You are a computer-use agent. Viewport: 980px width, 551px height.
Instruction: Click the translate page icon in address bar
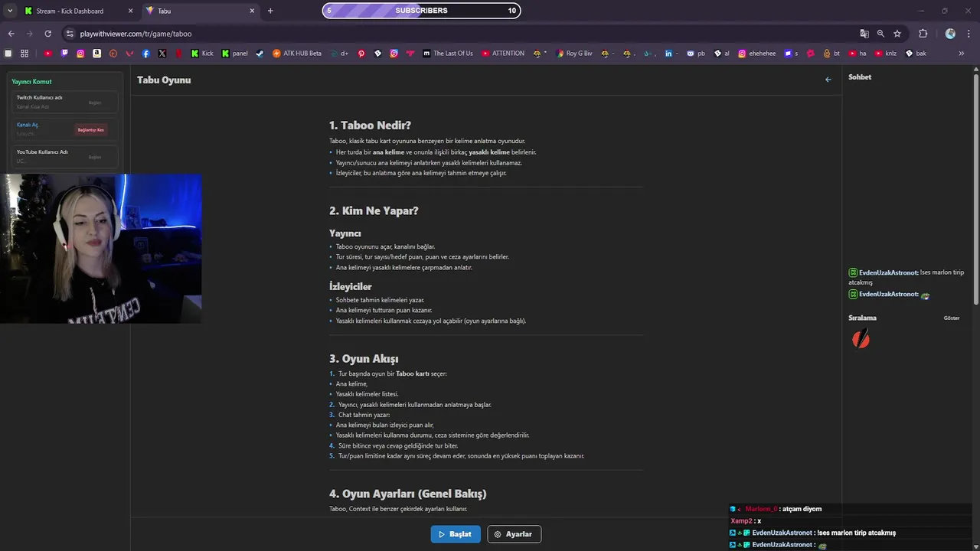point(864,34)
